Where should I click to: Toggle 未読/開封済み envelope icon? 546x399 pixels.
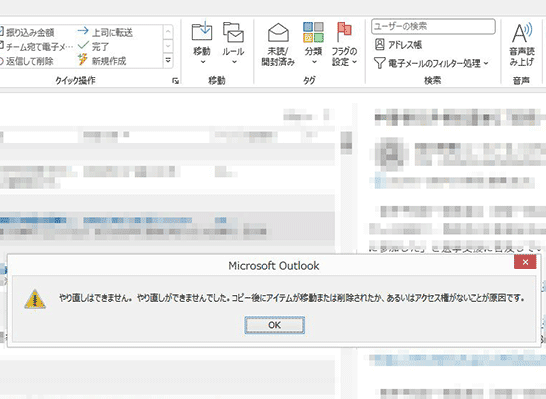point(278,32)
